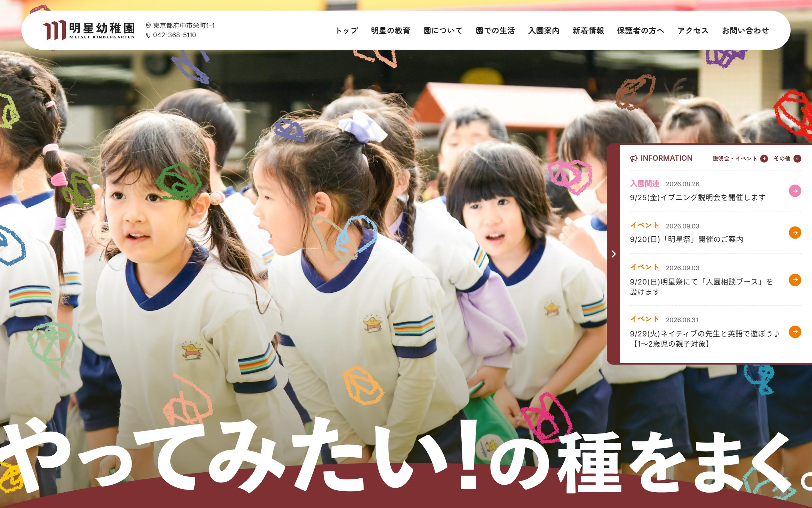Open トップ in the navigation

tap(347, 30)
